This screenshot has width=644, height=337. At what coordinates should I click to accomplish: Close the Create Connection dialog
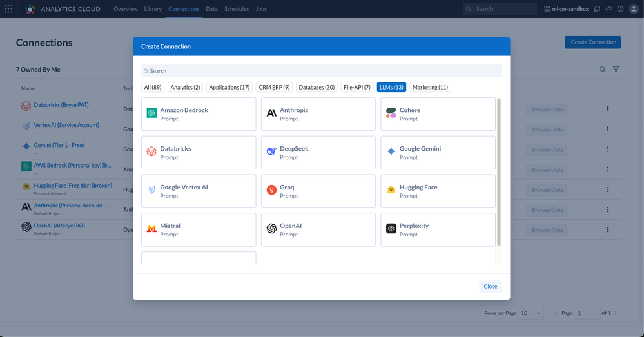pos(491,287)
